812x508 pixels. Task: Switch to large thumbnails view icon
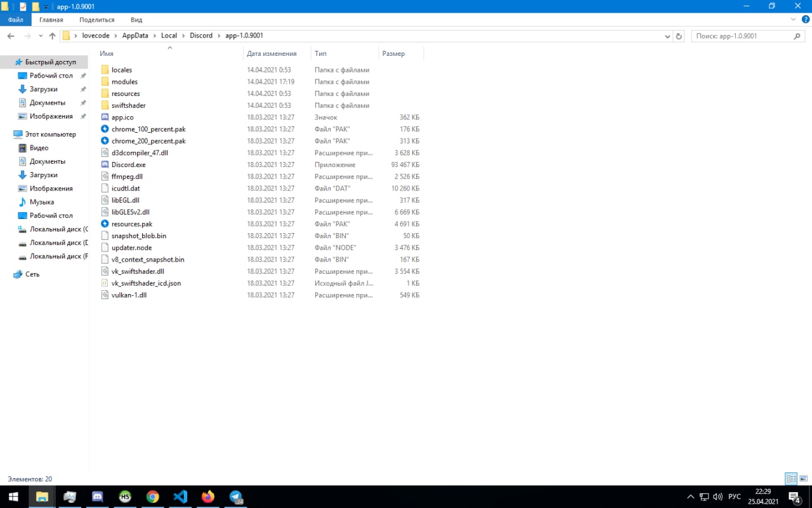pos(803,479)
